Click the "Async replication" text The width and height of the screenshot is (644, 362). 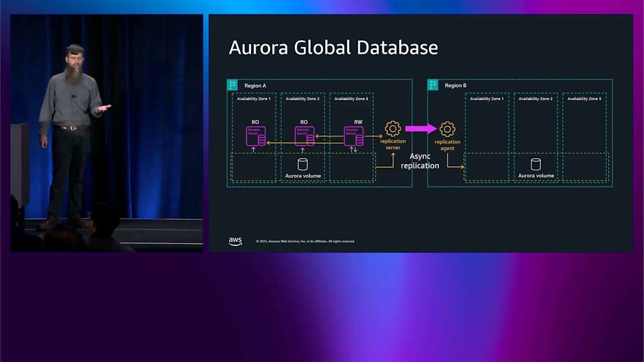click(420, 161)
